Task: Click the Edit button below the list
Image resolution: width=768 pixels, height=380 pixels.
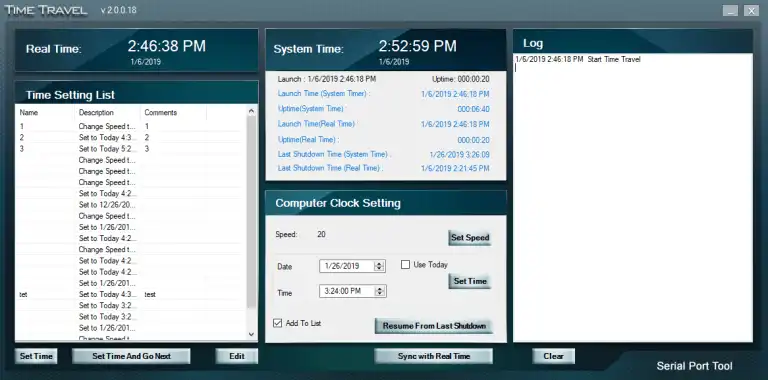Action: 237,356
